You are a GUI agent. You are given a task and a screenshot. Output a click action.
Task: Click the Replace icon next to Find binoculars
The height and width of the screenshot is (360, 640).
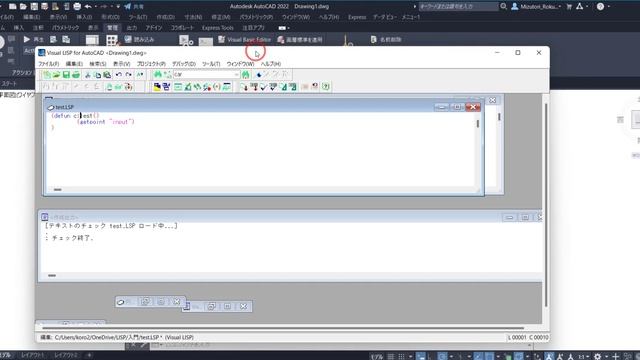click(x=167, y=74)
